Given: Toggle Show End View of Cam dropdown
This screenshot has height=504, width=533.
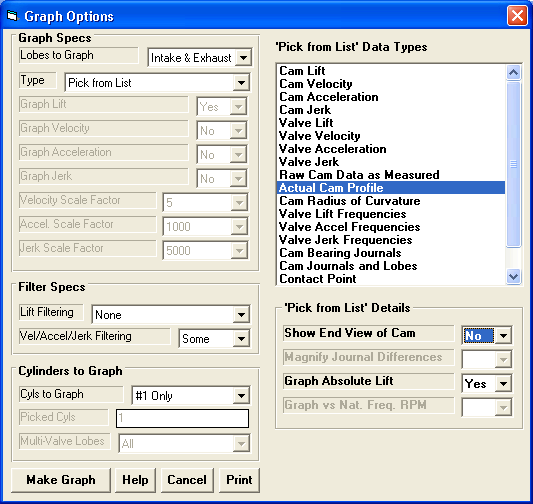Looking at the screenshot, I should [503, 336].
